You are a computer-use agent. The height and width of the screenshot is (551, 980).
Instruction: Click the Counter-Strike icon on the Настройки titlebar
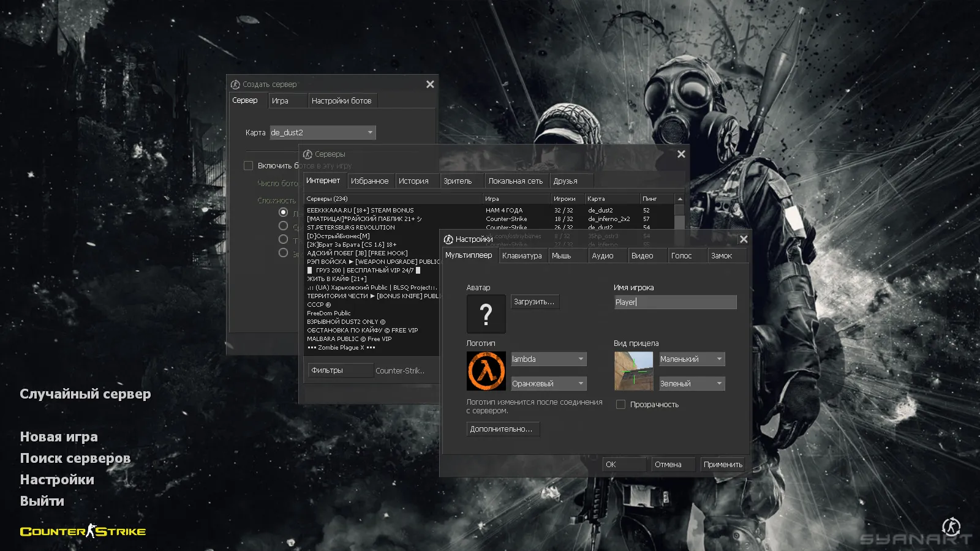(448, 239)
